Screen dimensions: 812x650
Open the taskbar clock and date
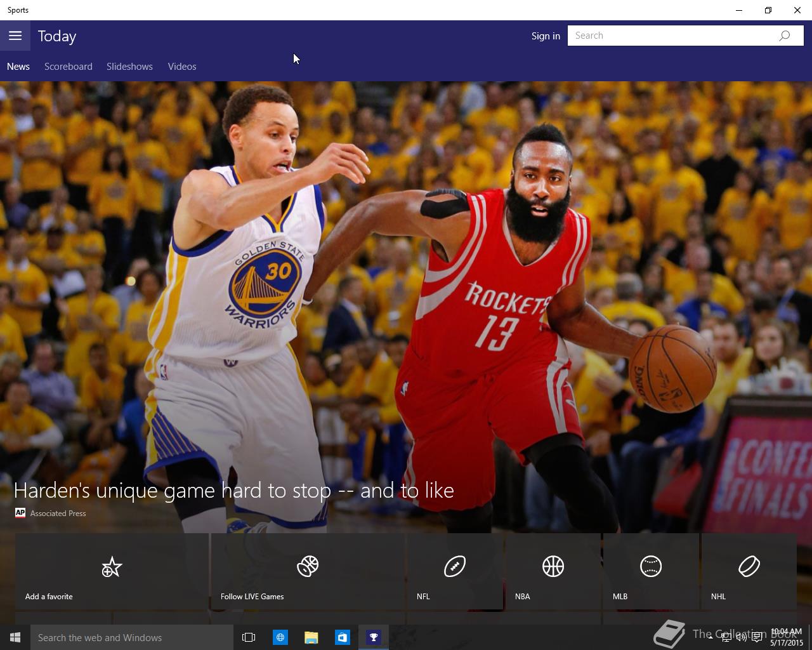coord(786,637)
